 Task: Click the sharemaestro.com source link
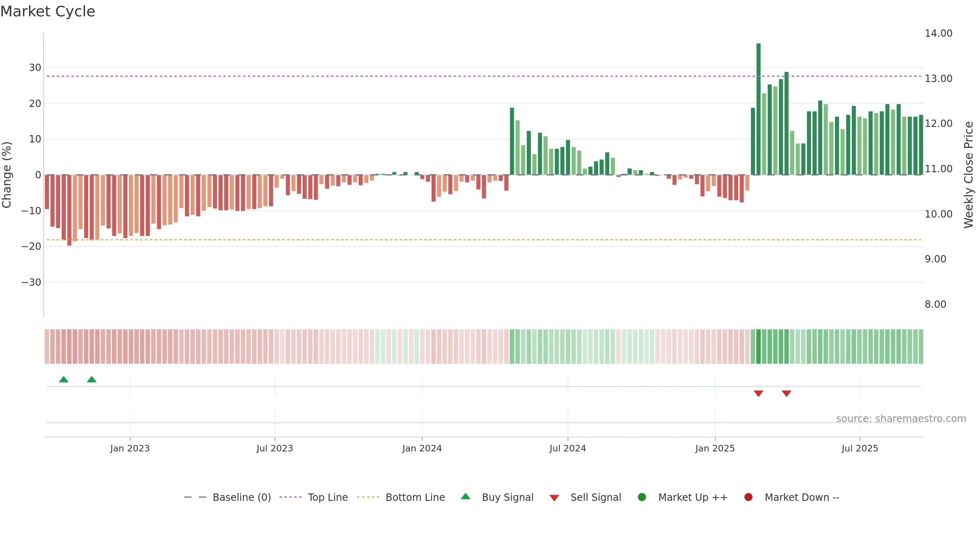click(901, 419)
